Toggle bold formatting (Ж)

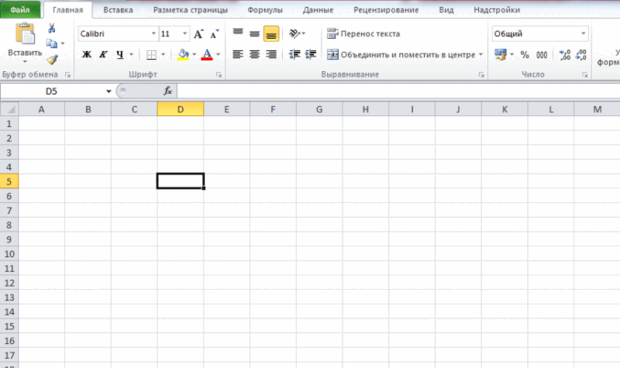[x=87, y=55]
